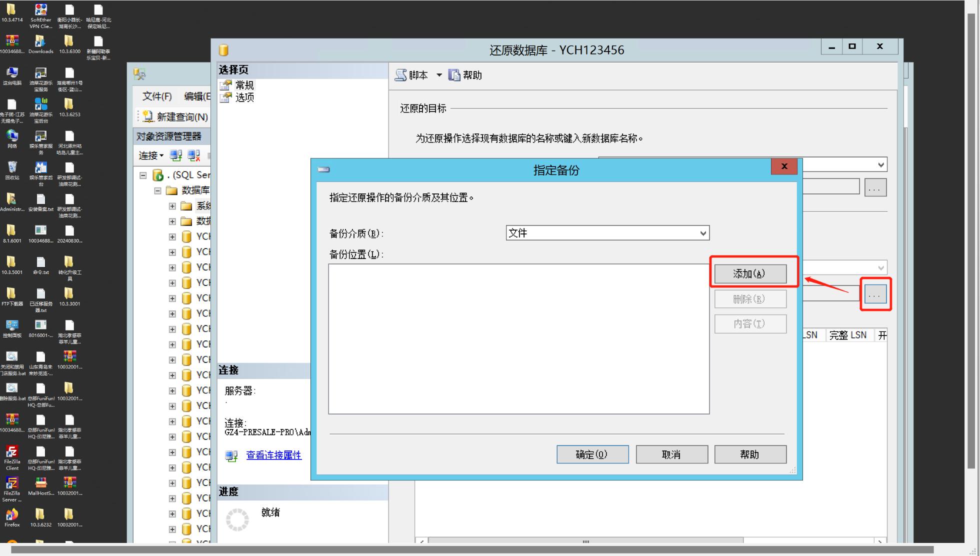Image resolution: width=980 pixels, height=556 pixels.
Task: Open the 8.1.6001 folder
Action: point(12,233)
